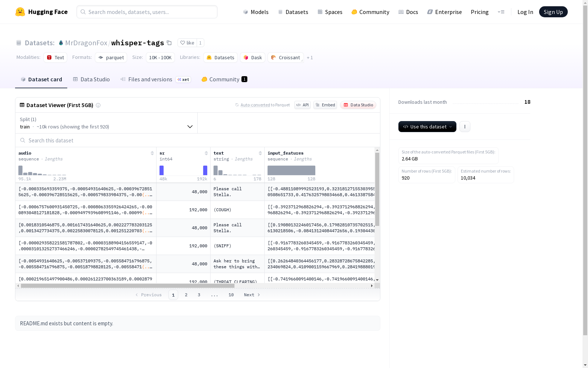Open the Use this dataset dropdown
Viewport: 588px width, 368px height.
point(427,127)
